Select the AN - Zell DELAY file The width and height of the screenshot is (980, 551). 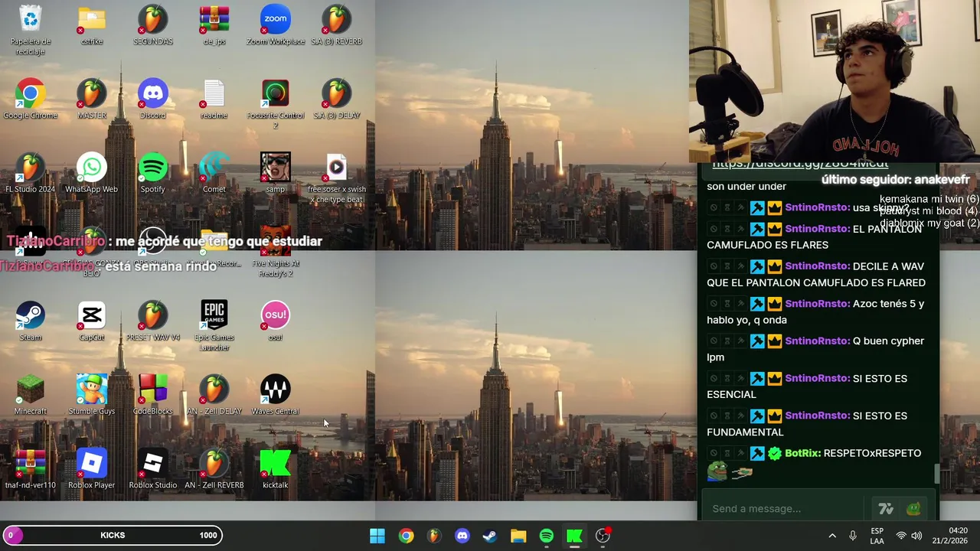(x=214, y=395)
